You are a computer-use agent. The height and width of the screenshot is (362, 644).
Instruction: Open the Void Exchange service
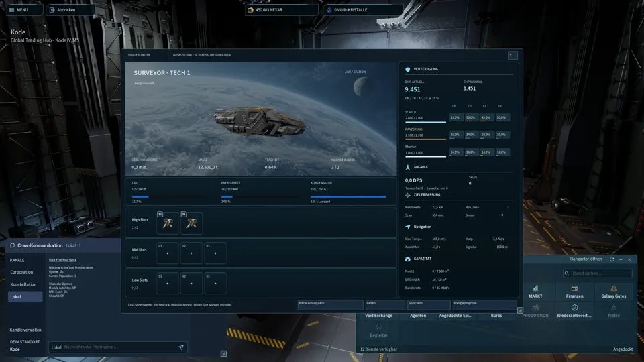[x=378, y=316]
